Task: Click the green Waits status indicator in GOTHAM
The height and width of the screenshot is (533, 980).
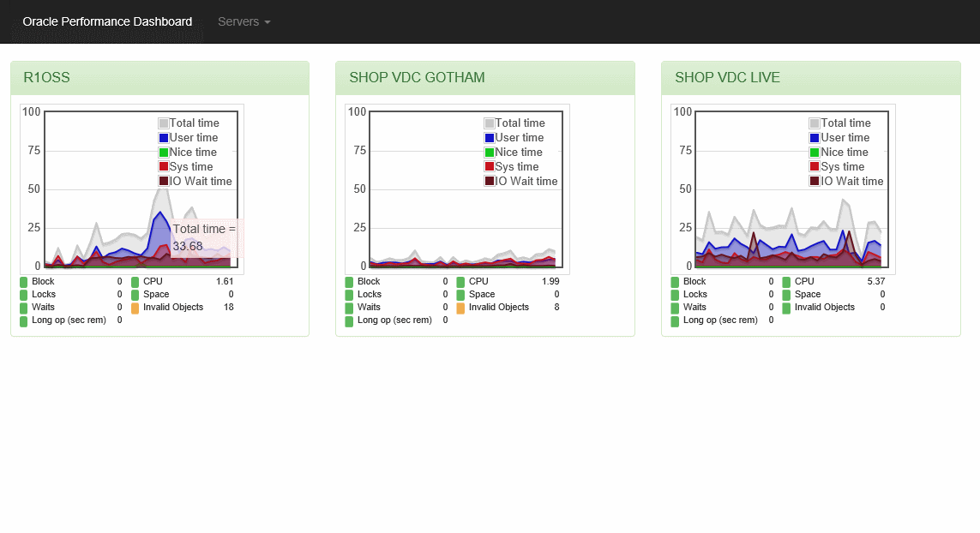Action: 349,308
